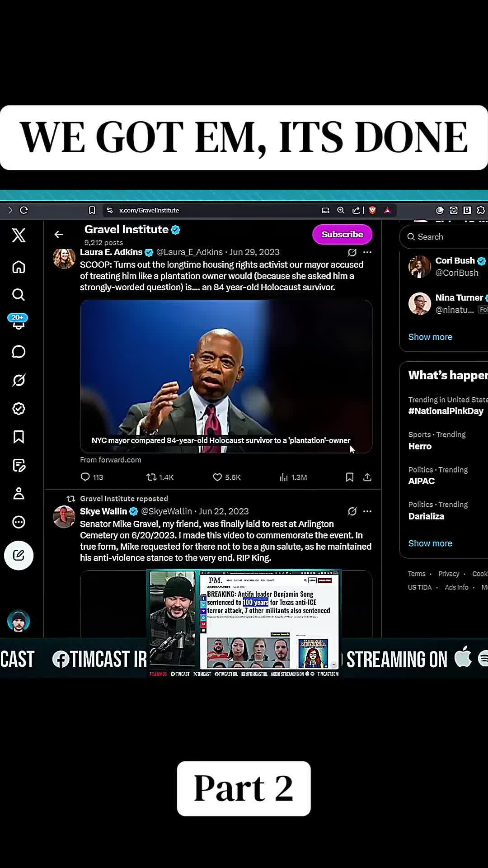Open Laura E. Adkins profile name
The height and width of the screenshot is (868, 488).
(111, 252)
